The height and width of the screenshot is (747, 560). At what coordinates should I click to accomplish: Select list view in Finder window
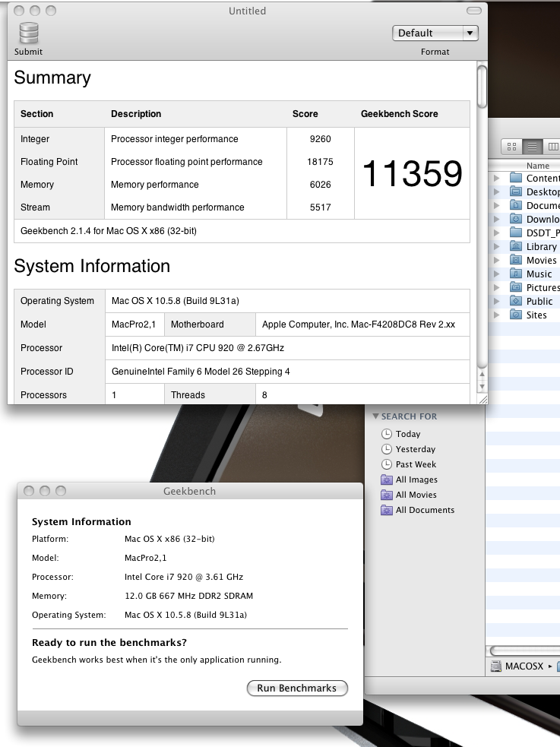point(532,146)
